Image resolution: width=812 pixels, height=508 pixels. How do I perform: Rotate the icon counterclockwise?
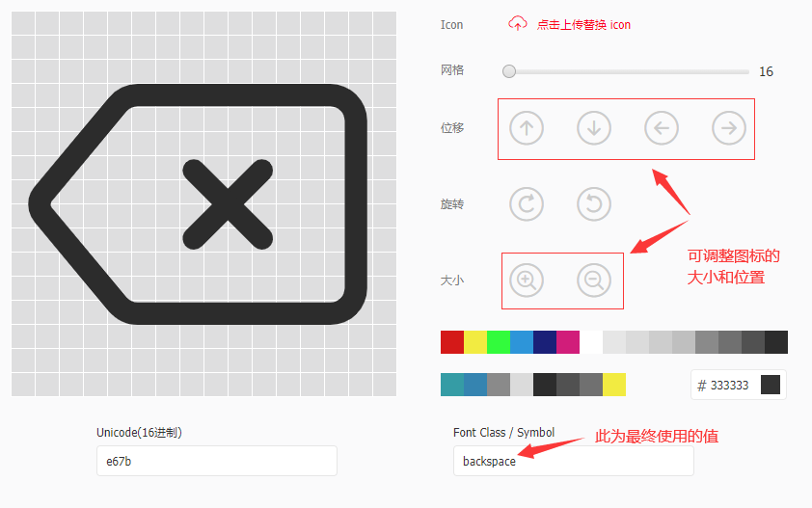pos(594,204)
